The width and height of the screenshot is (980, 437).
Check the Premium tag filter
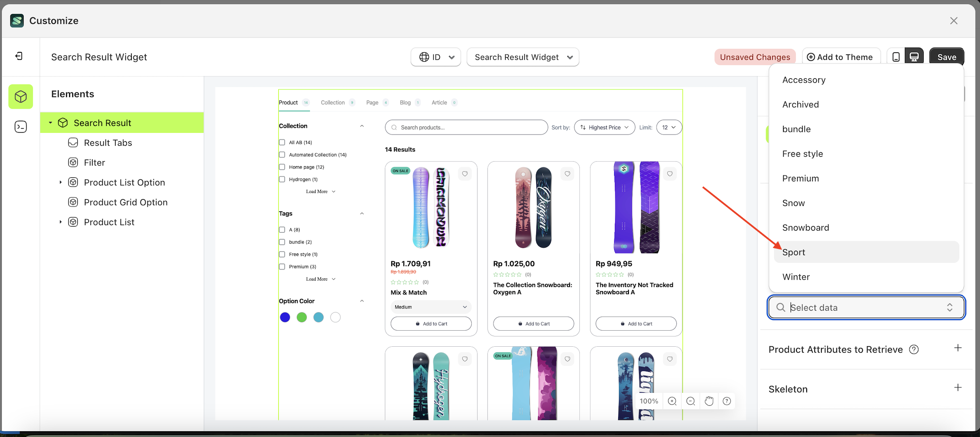click(x=282, y=266)
